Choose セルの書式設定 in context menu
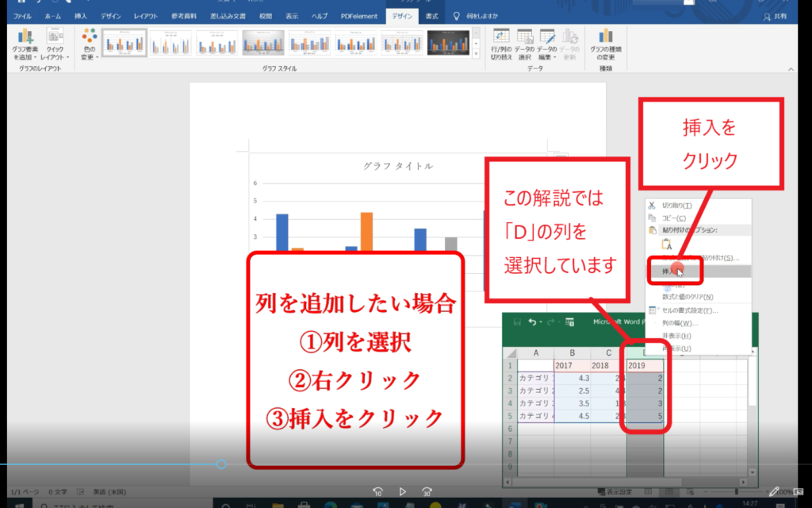This screenshot has width=812, height=508. click(689, 310)
